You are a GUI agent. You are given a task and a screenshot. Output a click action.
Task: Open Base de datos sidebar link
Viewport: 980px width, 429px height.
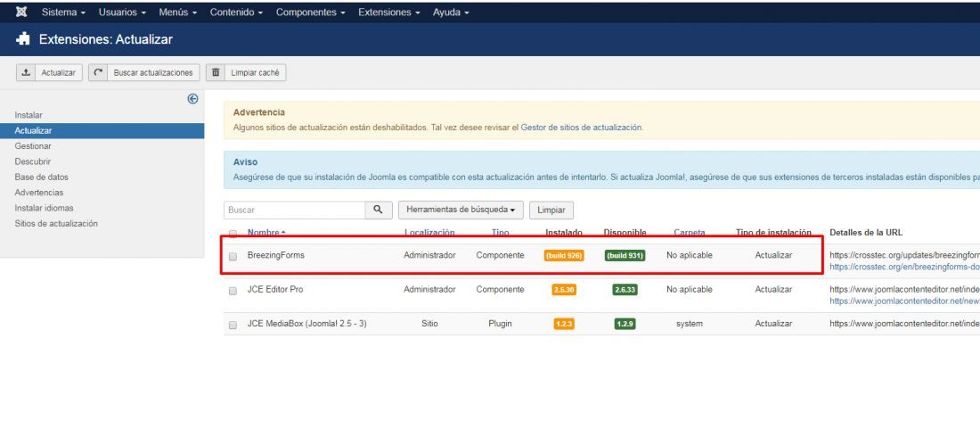pos(41,177)
